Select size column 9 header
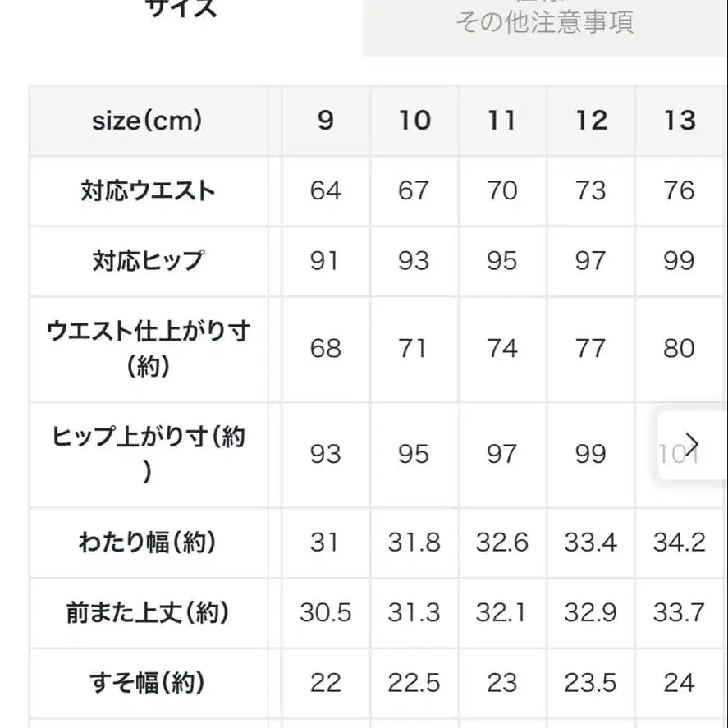The width and height of the screenshot is (728, 728). (325, 120)
